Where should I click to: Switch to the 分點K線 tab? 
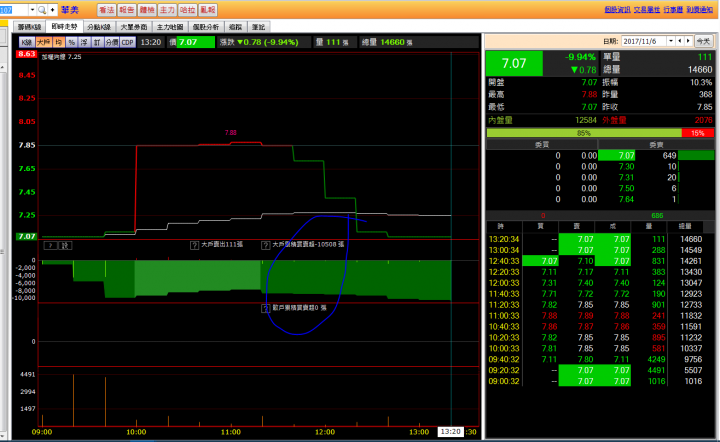click(x=99, y=27)
